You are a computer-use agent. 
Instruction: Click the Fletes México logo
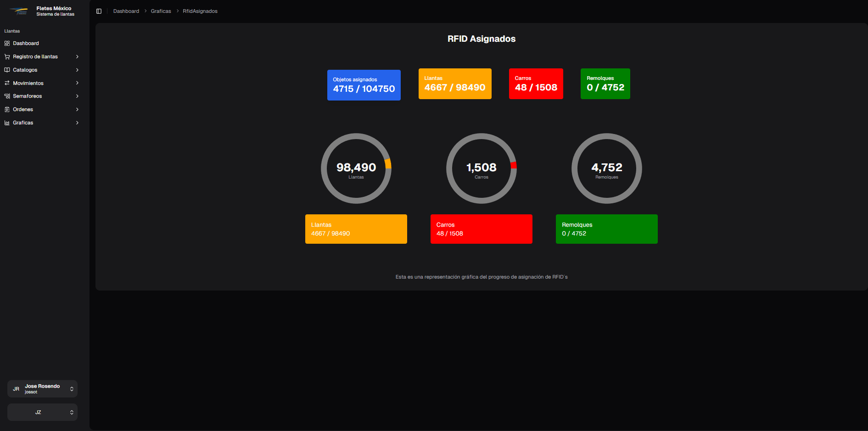pos(19,11)
